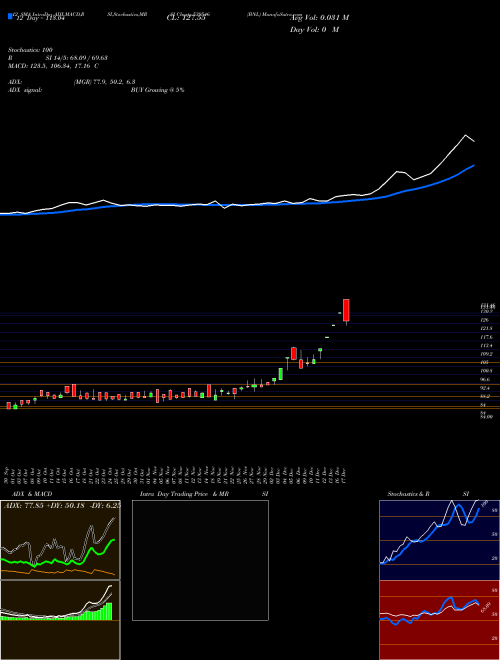Click the tall green candle before red candle
The width and height of the screenshot is (500, 660).
click(x=280, y=374)
